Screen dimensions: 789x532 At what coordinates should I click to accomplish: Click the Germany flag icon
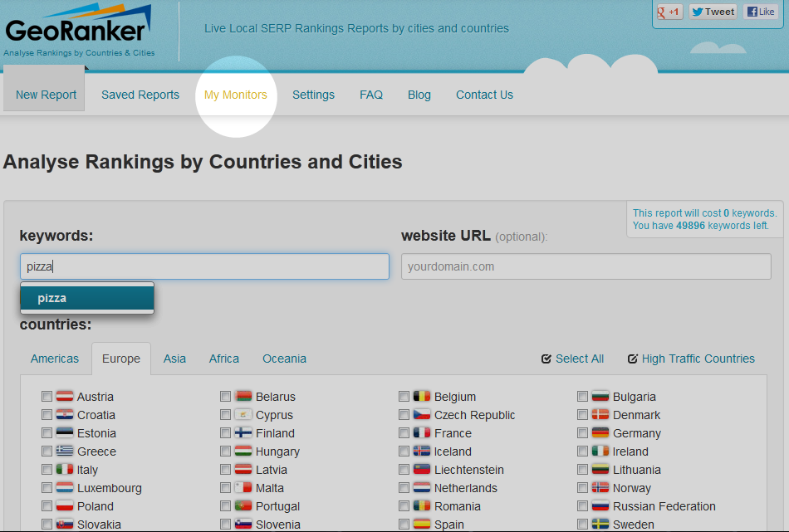tap(600, 433)
